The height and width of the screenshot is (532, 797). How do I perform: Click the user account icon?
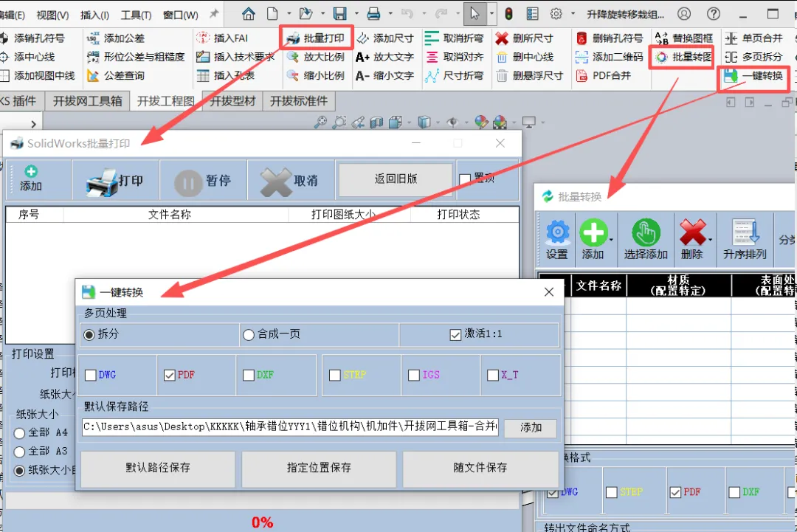click(x=684, y=14)
